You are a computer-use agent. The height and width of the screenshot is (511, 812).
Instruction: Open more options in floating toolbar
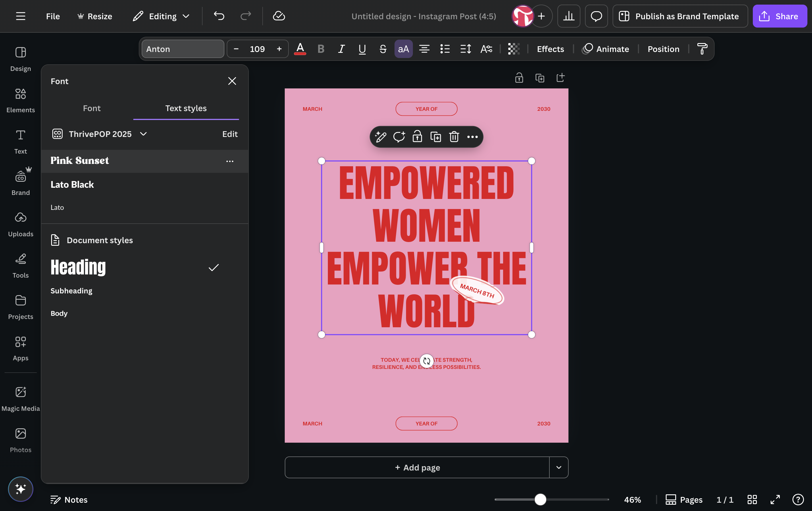tap(472, 137)
